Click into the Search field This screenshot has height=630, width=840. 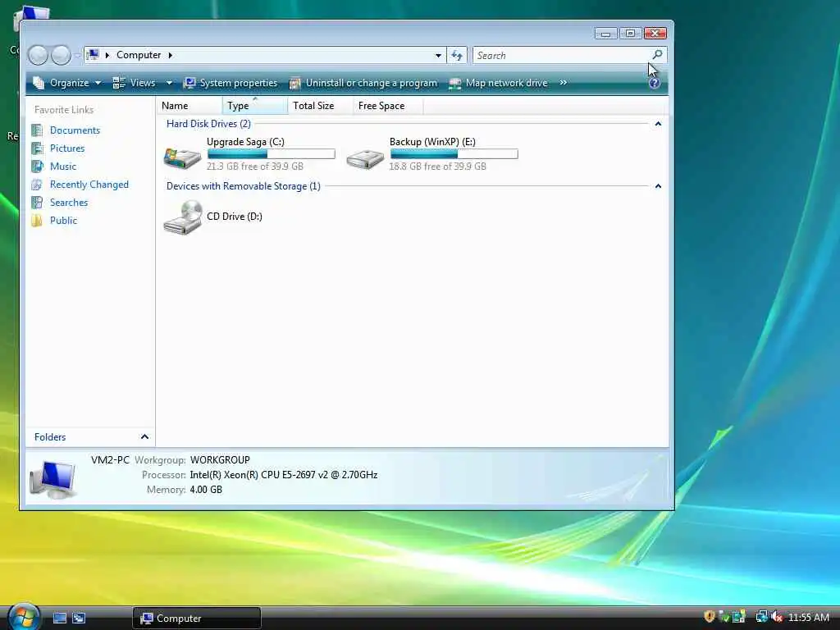(561, 55)
